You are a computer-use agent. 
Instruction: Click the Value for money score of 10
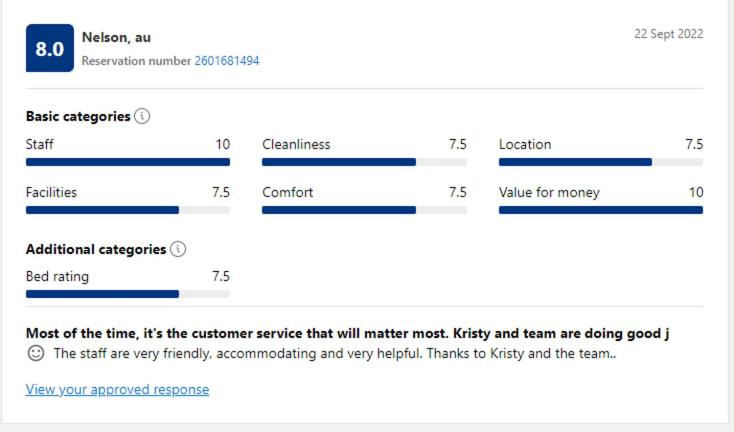pyautogui.click(x=695, y=192)
